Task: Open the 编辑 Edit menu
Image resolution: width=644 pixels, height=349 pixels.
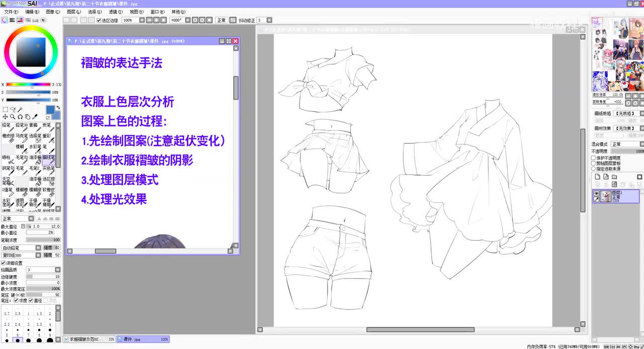Action: click(x=32, y=12)
